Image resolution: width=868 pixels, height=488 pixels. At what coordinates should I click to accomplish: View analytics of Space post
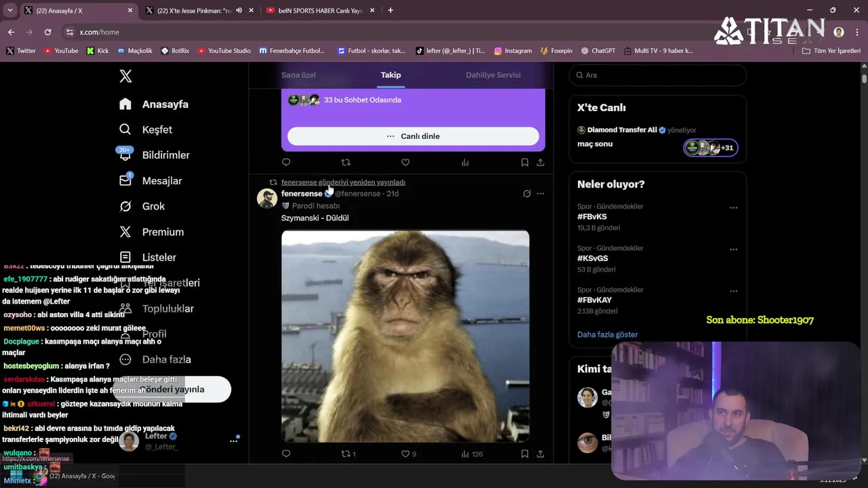[465, 163]
